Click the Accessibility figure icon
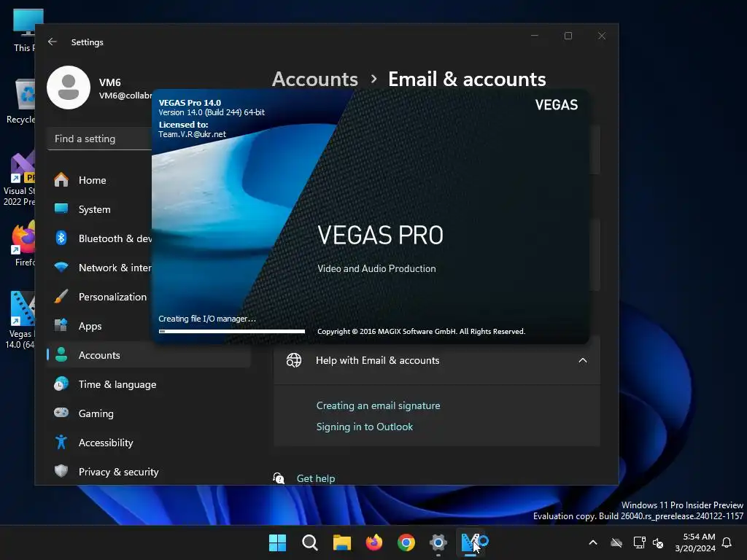This screenshot has width=747, height=560. [x=61, y=443]
